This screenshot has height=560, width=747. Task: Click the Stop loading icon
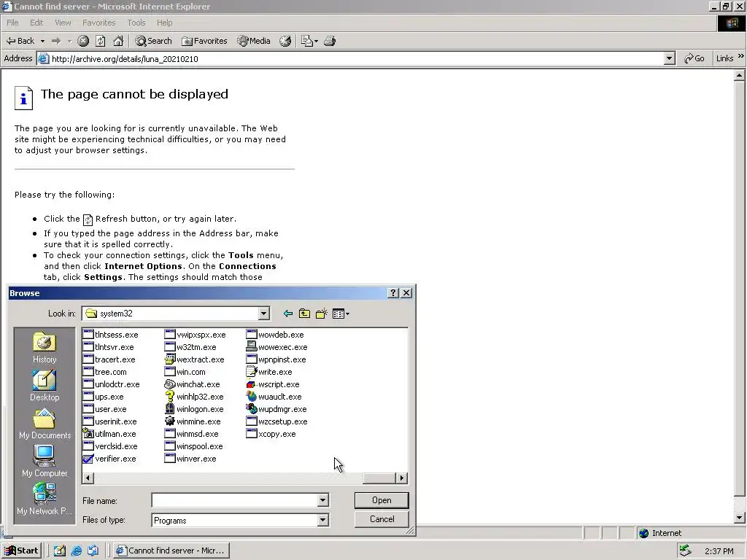coord(83,41)
